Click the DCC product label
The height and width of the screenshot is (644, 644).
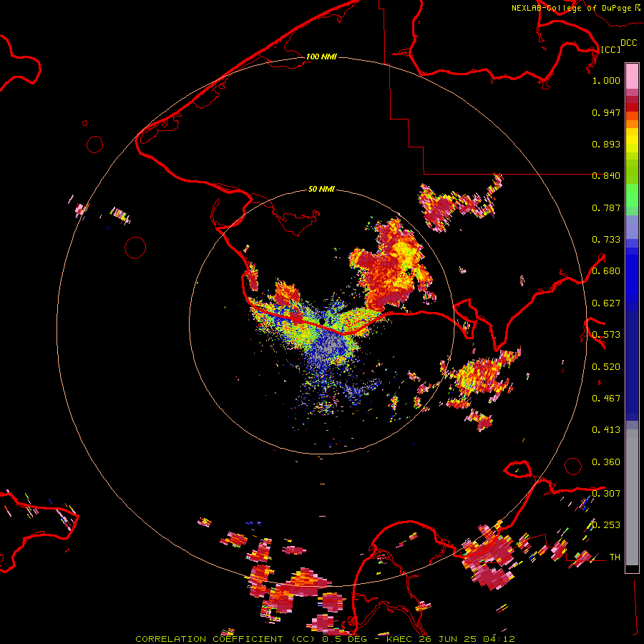coord(629,43)
